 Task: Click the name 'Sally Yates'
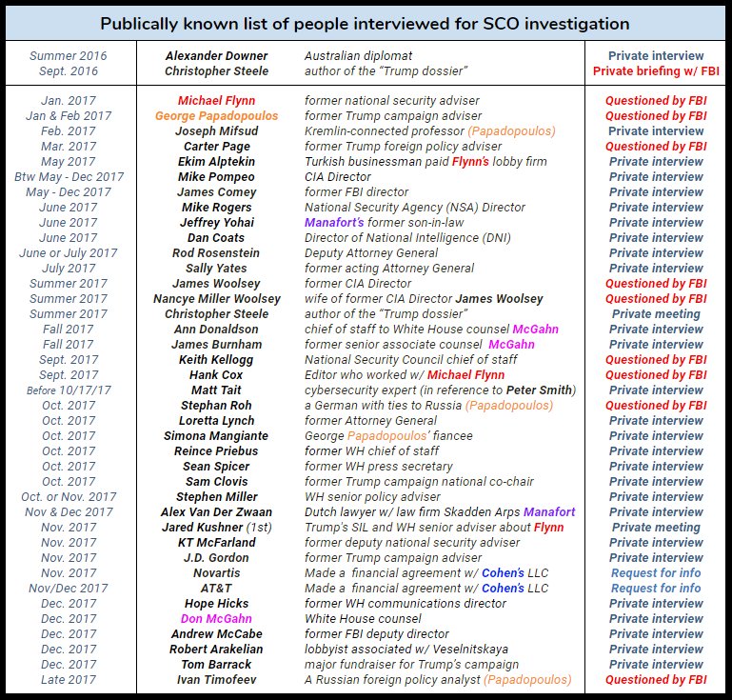[x=216, y=268]
